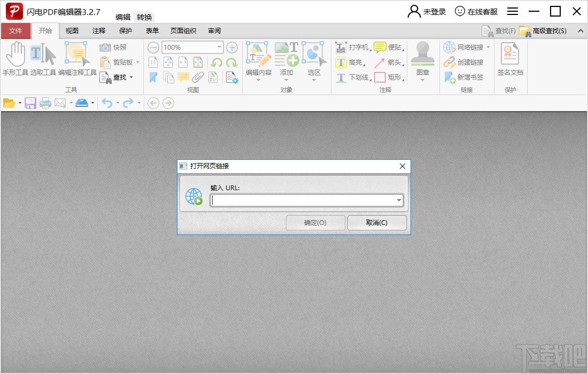Image resolution: width=588 pixels, height=374 pixels.
Task: Open the 剪贴板 clipboard menu
Action: pyautogui.click(x=120, y=62)
